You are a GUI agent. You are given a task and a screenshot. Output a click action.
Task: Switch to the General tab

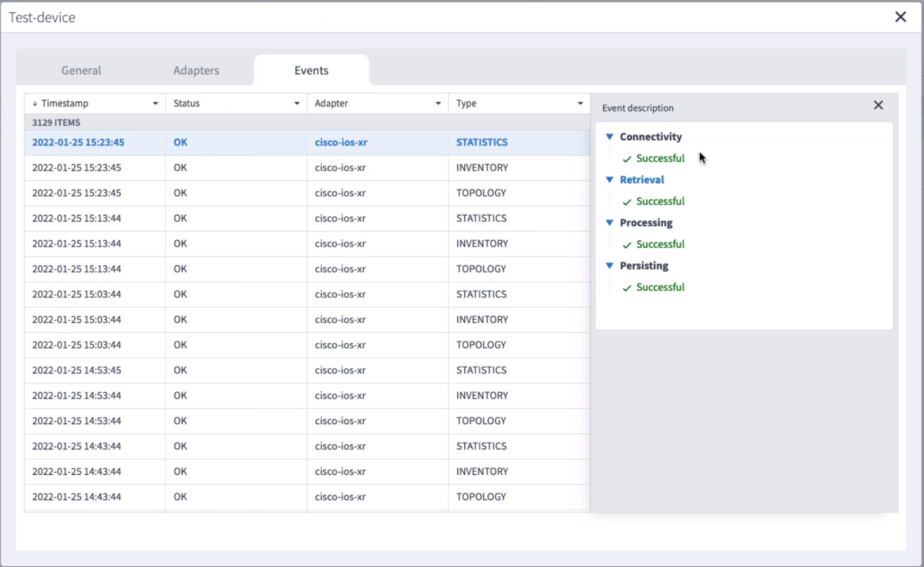click(81, 70)
